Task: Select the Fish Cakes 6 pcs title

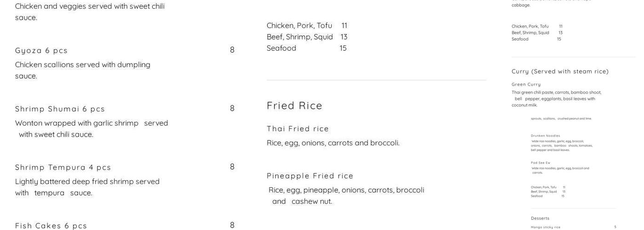Action: 51,225
